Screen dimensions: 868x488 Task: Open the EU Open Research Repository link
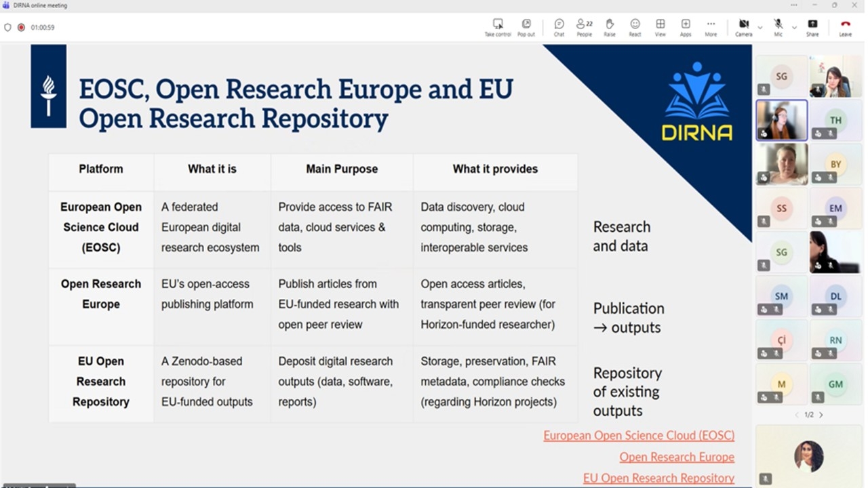(x=658, y=479)
